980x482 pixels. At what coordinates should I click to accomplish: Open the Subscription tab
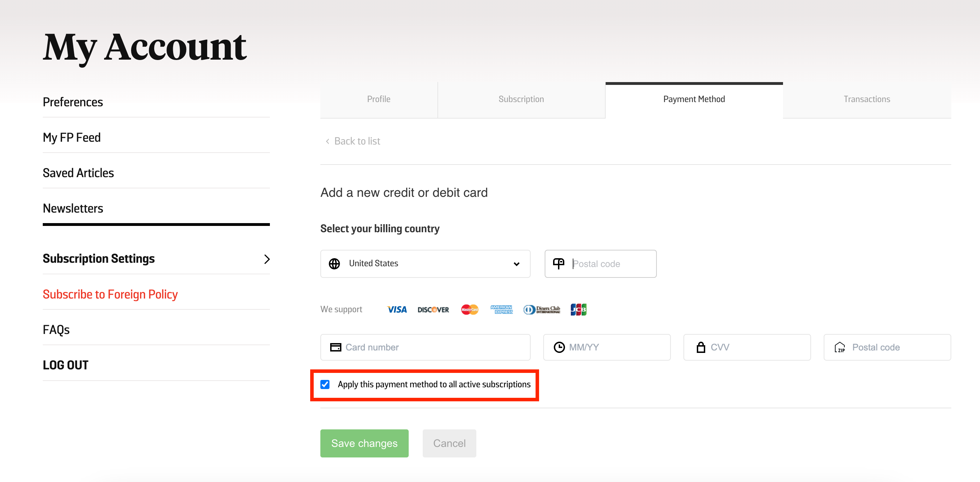tap(521, 99)
